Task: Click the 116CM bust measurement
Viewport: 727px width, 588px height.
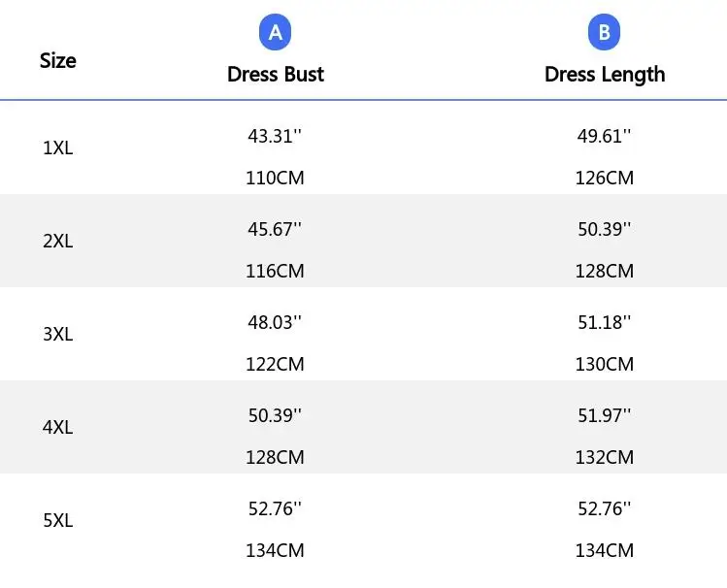Action: 275,272
